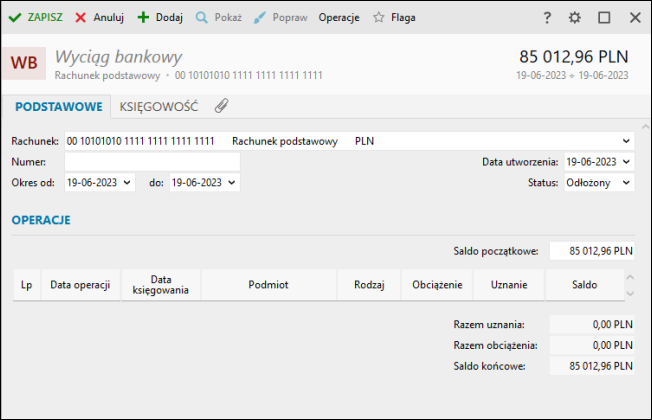The image size is (652, 420).
Task: Expand the Status Odłożony dropdown
Action: tap(626, 183)
